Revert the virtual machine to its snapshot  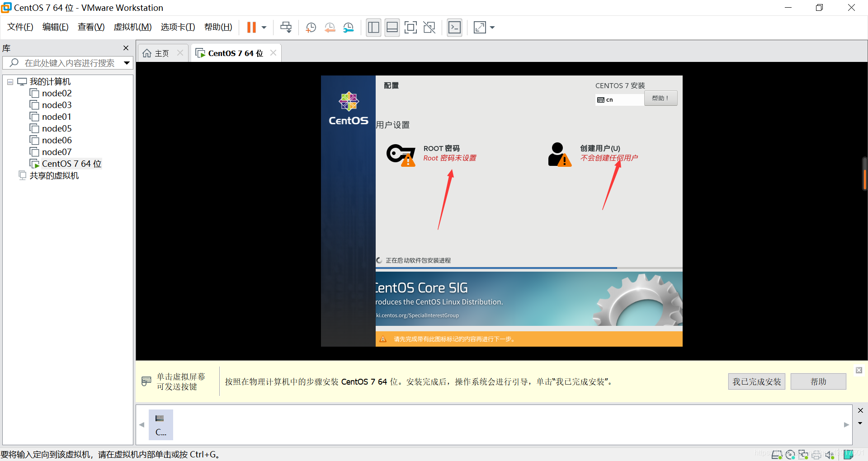pos(330,28)
